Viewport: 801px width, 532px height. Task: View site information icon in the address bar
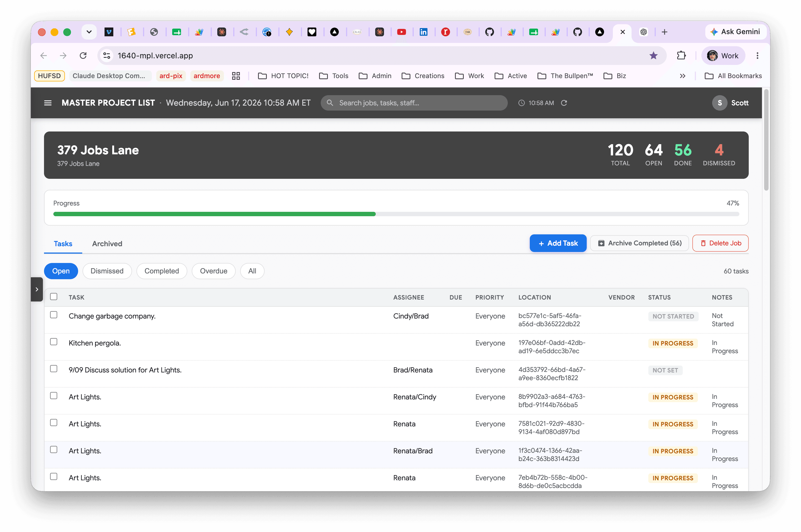[x=107, y=55]
